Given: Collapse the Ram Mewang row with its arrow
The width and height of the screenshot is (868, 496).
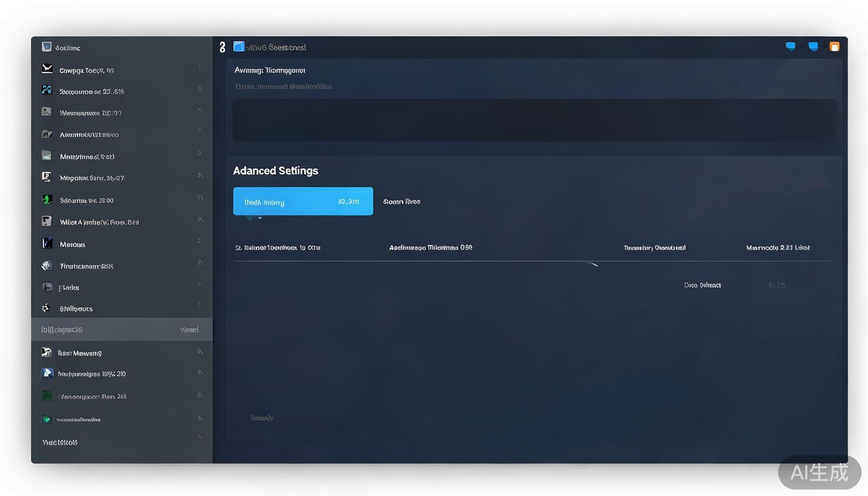Looking at the screenshot, I should point(200,352).
